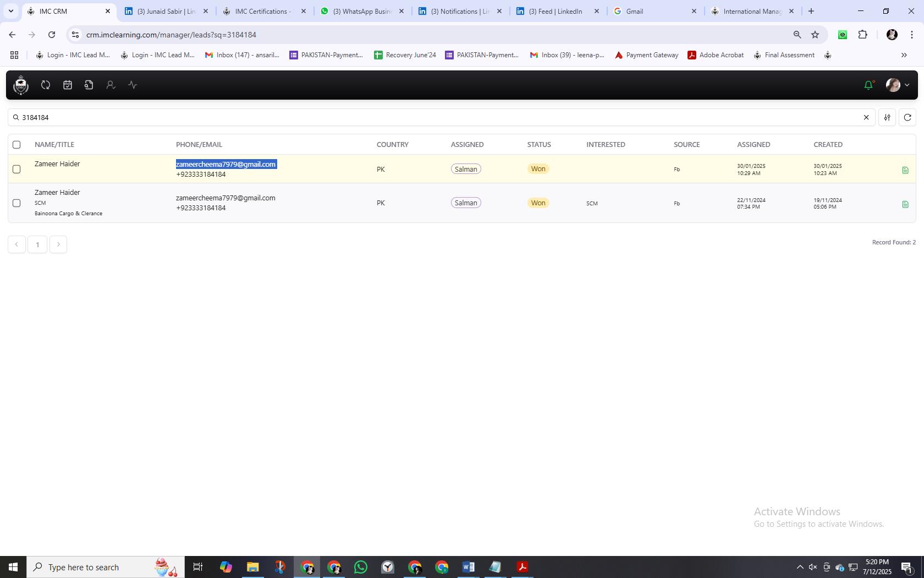Refresh the leads list with the reload icon
924x578 pixels.
pyautogui.click(x=908, y=117)
